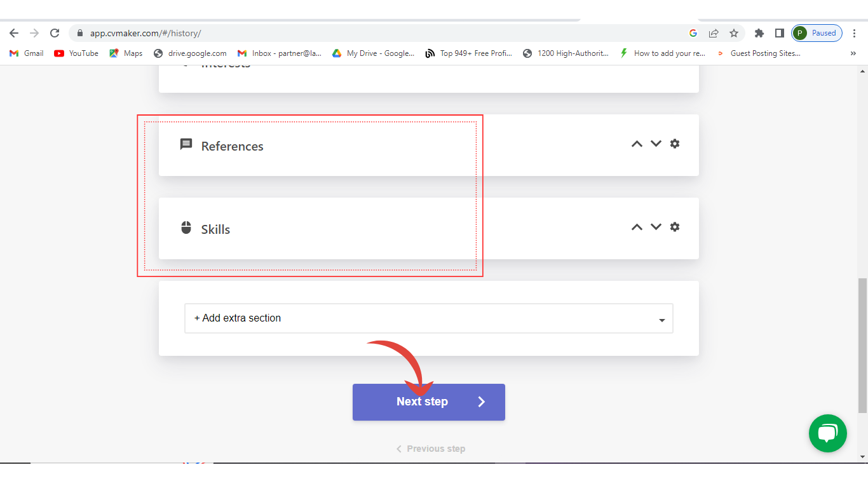Click the Next step button
This screenshot has height=488, width=868.
click(428, 402)
